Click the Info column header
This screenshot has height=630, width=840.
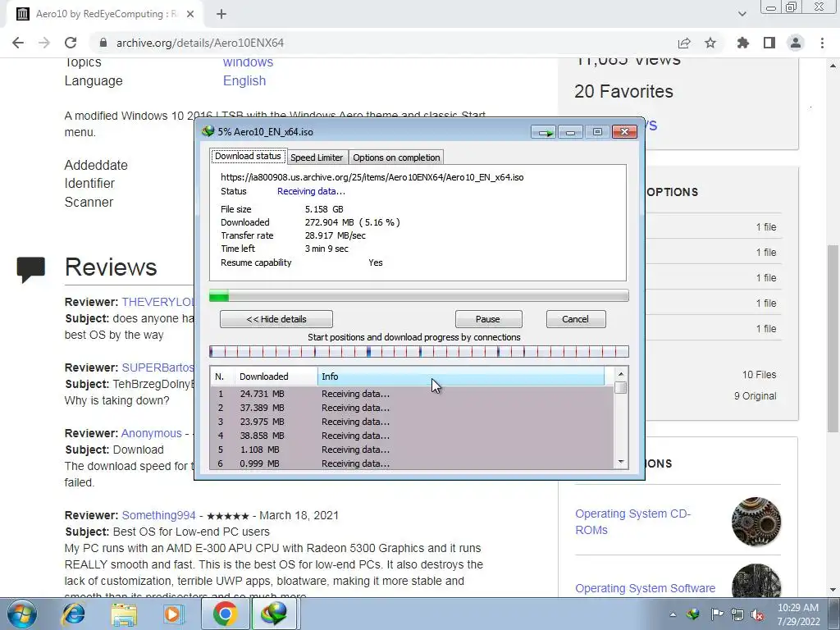click(461, 377)
